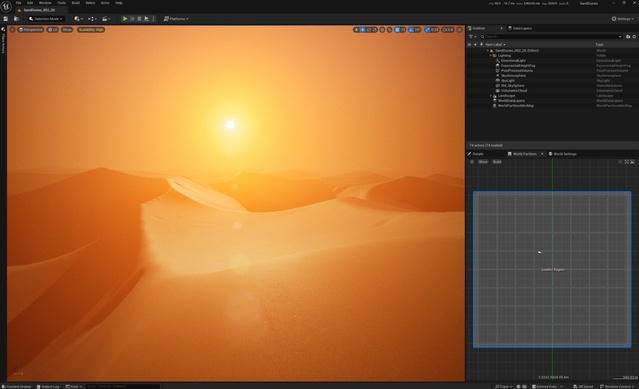Expand the Landscape item in Outliner
The image size is (639, 389).
click(x=491, y=96)
